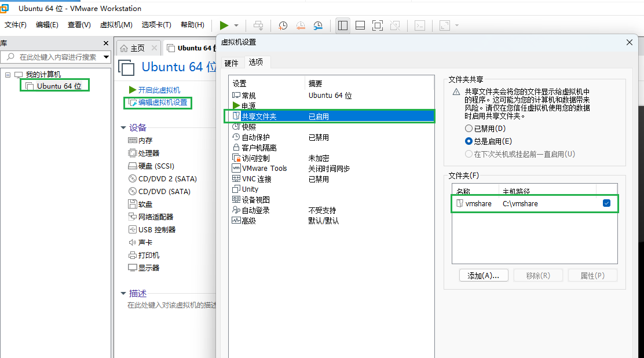
Task: Collapse the 我的计算机 tree node
Action: tap(8, 75)
